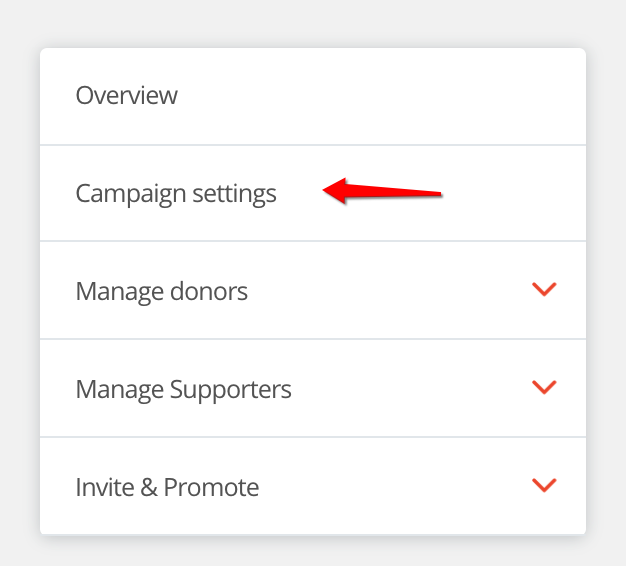The image size is (626, 566).
Task: Expand the Invite & Promote chevron arrow
Action: (x=544, y=485)
